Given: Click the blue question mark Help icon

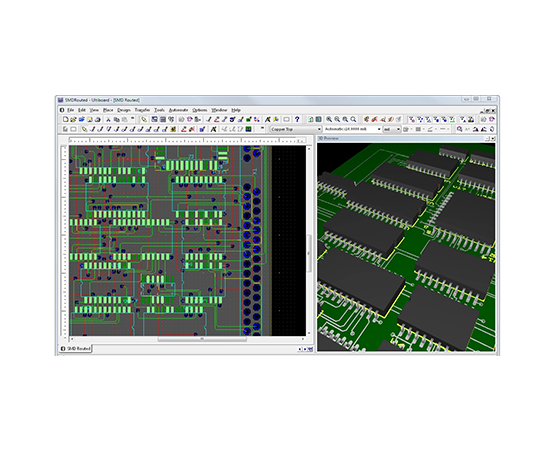Looking at the screenshot, I should 297,120.
